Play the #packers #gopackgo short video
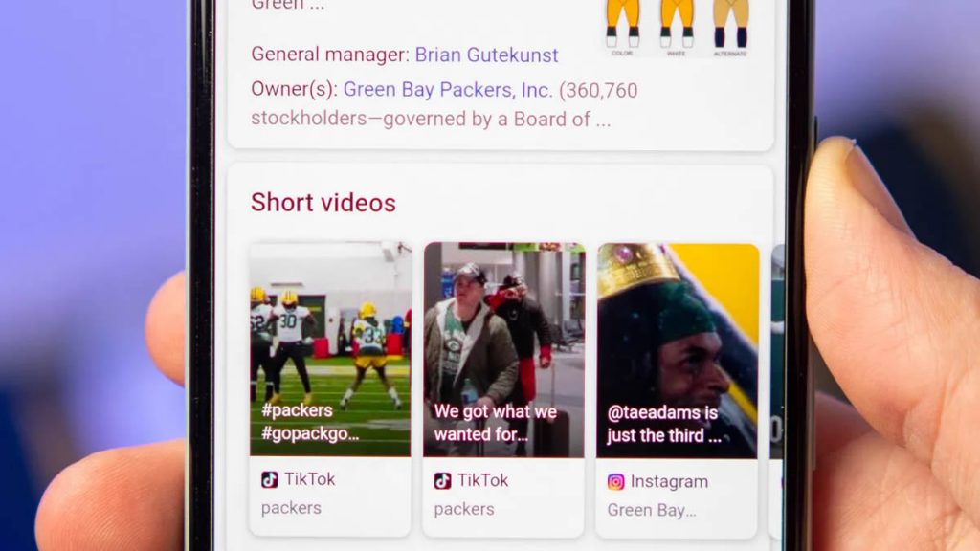This screenshot has height=551, width=980. (330, 349)
